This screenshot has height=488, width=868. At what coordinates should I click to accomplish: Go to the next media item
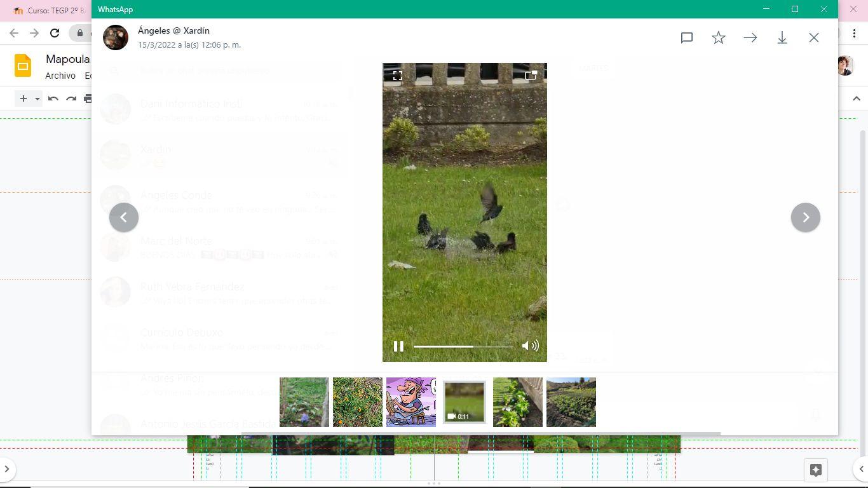coord(806,217)
